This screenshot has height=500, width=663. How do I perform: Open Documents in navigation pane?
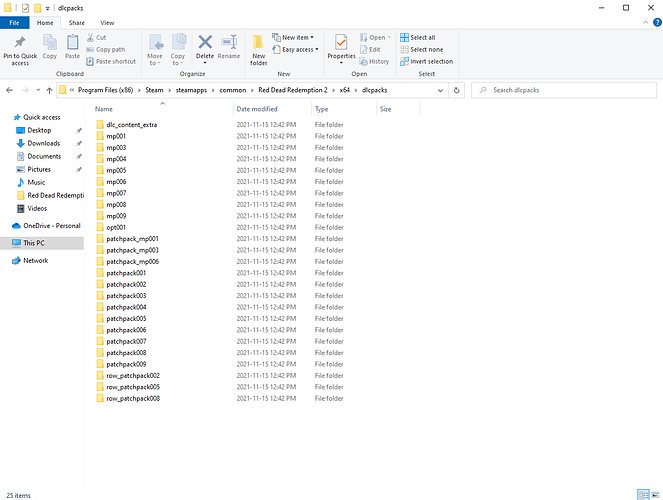(x=44, y=156)
